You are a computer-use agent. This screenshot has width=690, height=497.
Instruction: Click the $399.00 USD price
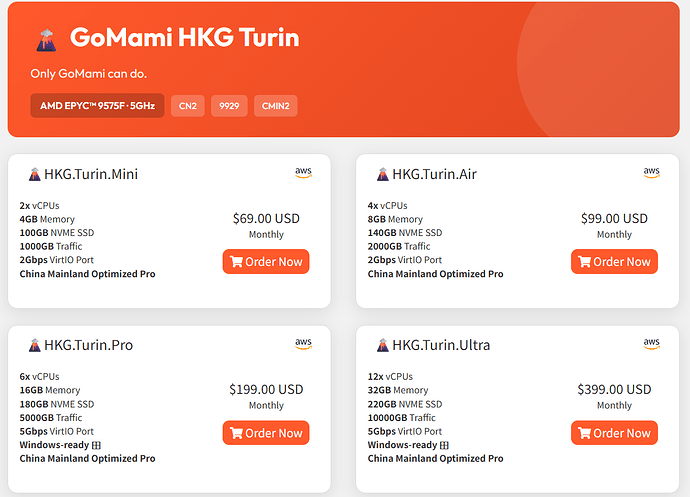[614, 390]
